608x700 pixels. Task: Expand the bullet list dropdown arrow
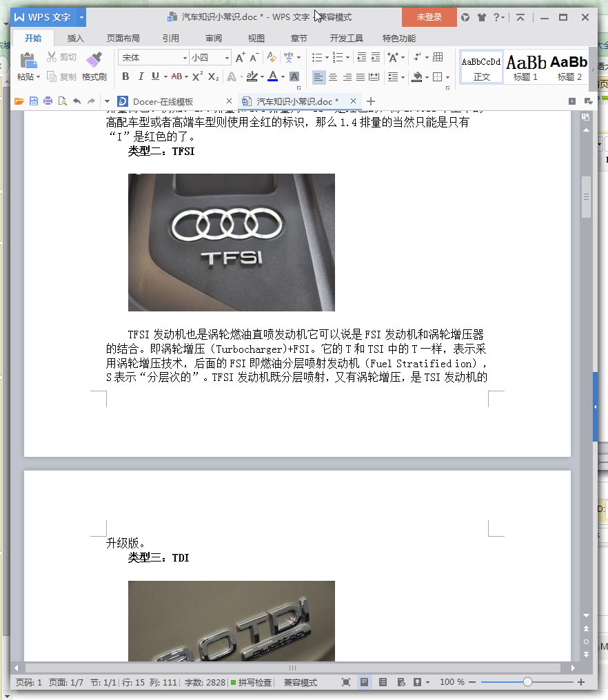point(327,58)
